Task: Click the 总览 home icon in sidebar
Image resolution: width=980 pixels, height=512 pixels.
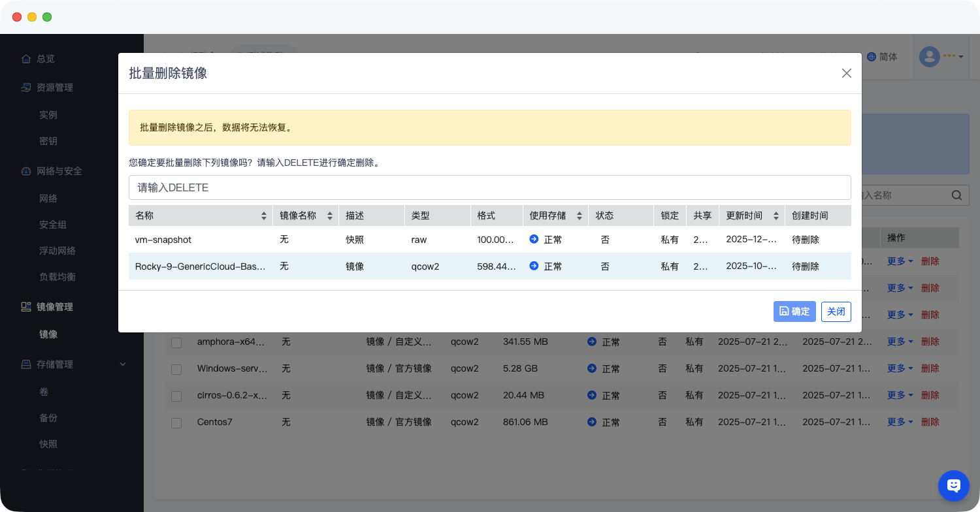Action: pos(26,59)
